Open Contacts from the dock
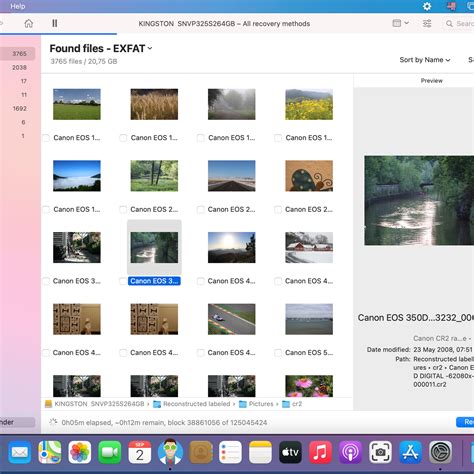The height and width of the screenshot is (474, 474). [x=200, y=452]
